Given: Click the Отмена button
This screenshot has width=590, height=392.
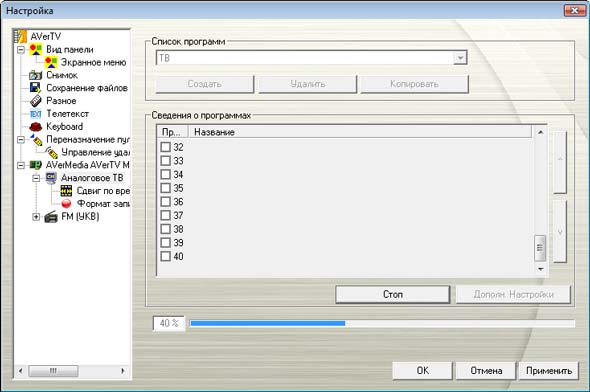Looking at the screenshot, I should point(486,371).
